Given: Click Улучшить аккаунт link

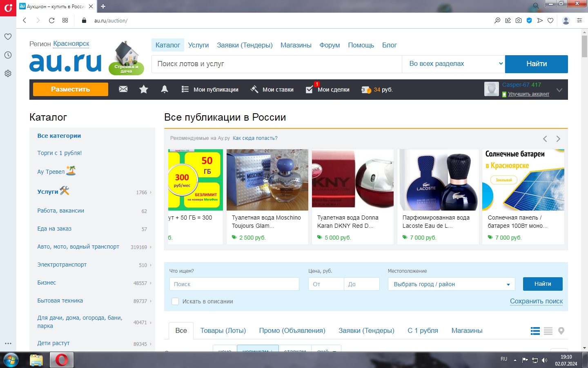Looking at the screenshot, I should coord(528,94).
